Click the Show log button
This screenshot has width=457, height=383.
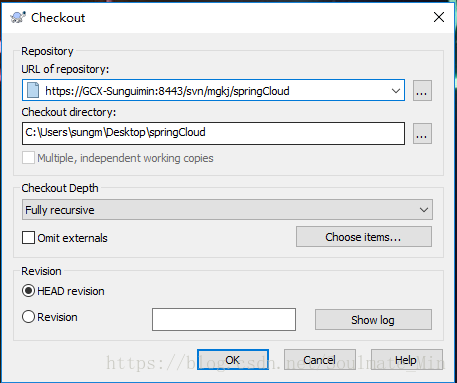pos(373,320)
